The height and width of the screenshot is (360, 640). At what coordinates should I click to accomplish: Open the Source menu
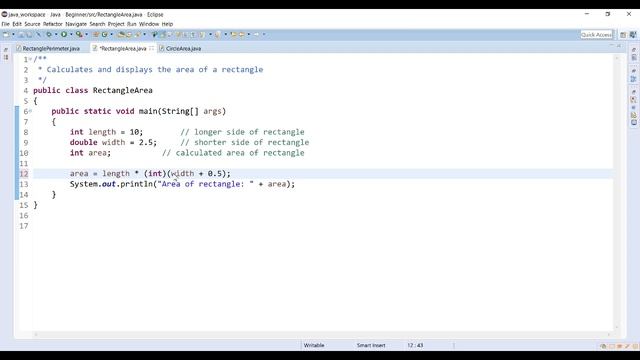tap(32, 24)
